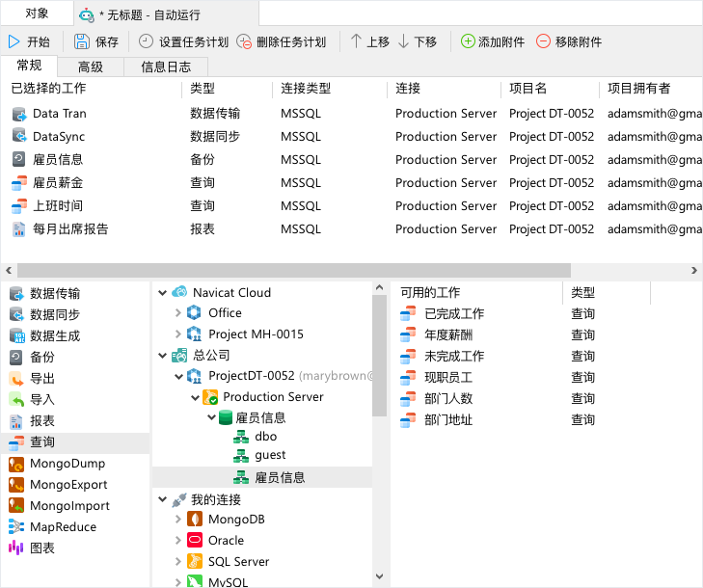Click the 添加附件 green plus icon
703x588 pixels.
coord(468,41)
